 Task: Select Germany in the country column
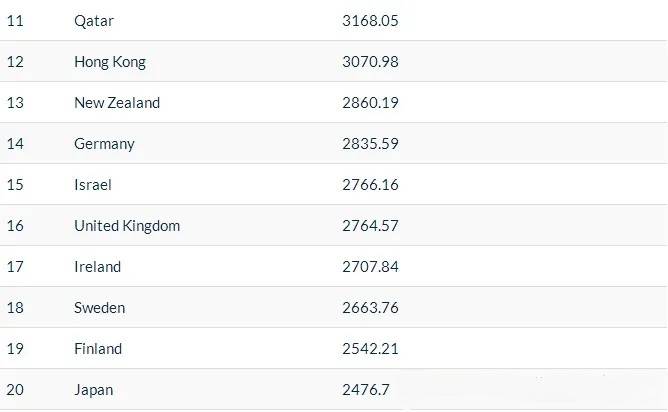[x=104, y=143]
